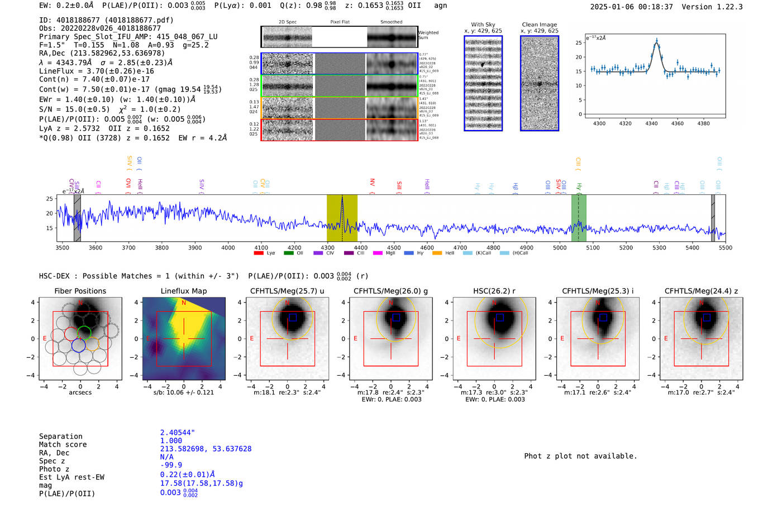Click the (K)CaII light blue legend swatch
Screen dimensions: 782x532
(x=468, y=253)
